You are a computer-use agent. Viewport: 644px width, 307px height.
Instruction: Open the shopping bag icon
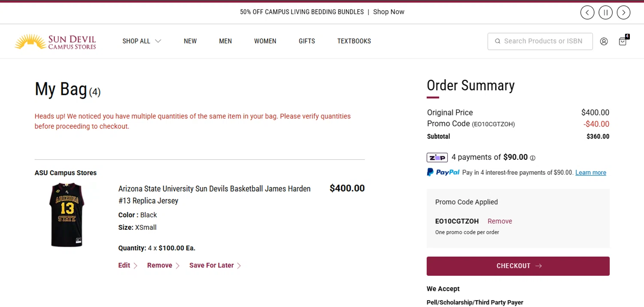tap(623, 41)
